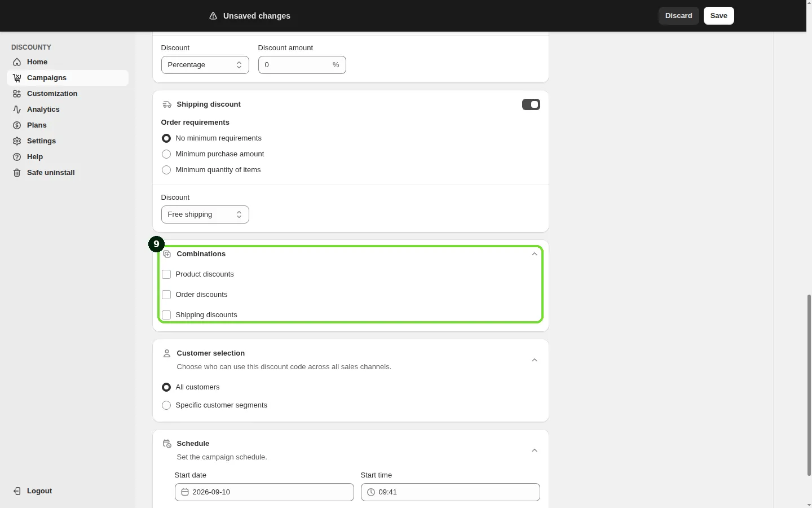Click the Help question mark icon
This screenshot has height=508, width=812.
tap(17, 157)
